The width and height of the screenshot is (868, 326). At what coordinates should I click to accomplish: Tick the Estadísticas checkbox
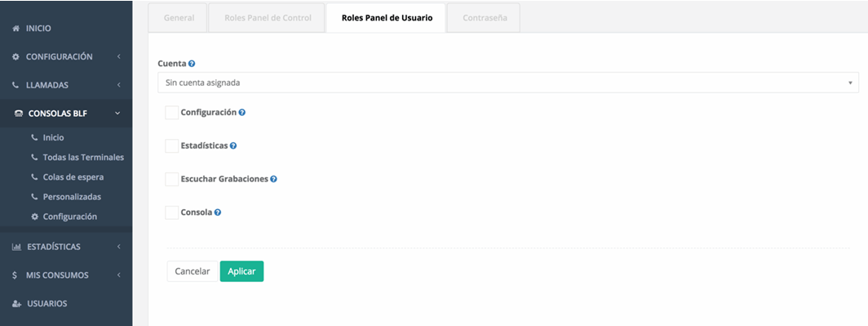coord(171,145)
